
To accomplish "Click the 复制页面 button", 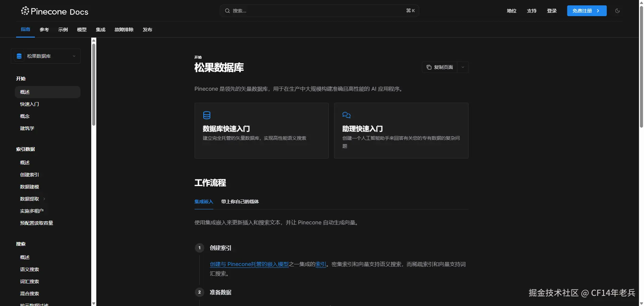I will [440, 67].
